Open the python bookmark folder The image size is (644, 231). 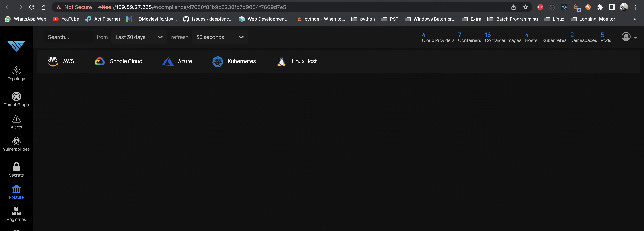363,19
